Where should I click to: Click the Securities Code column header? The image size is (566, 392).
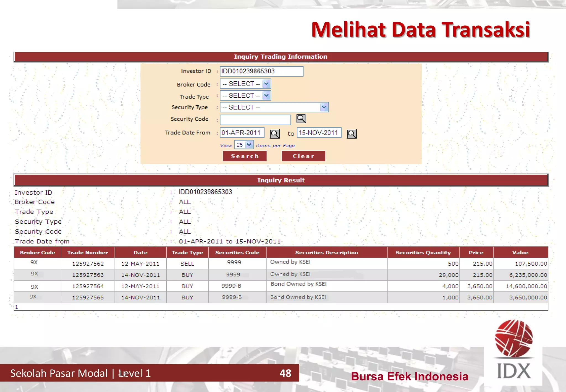click(x=237, y=252)
